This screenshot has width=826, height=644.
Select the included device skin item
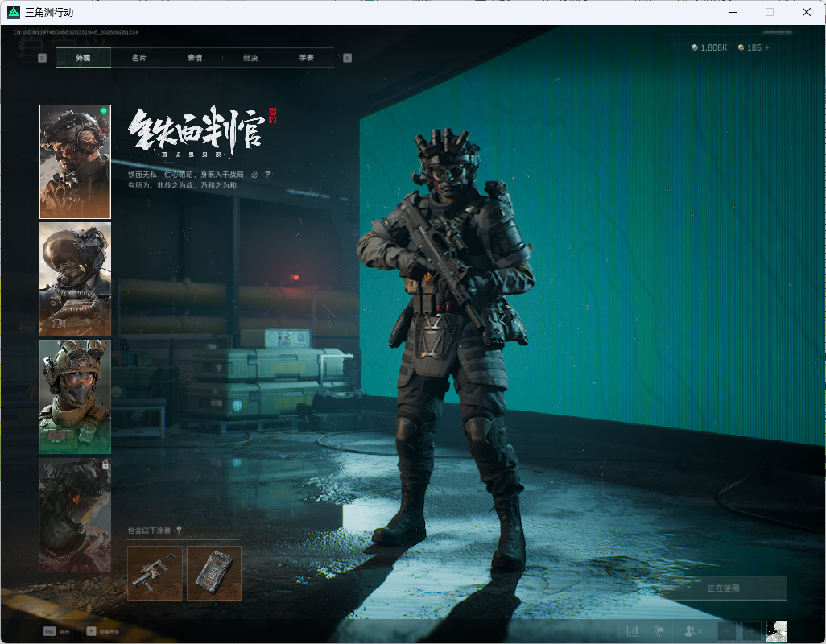pos(214,573)
